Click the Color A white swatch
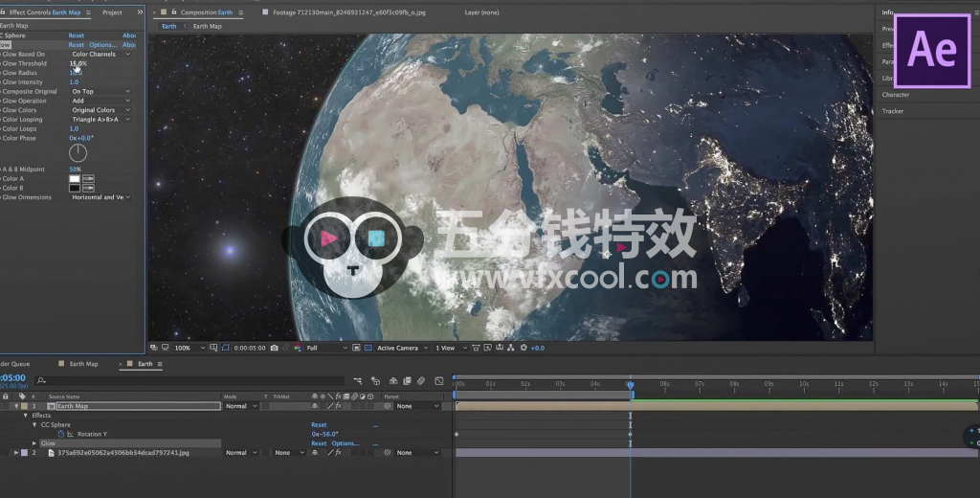The image size is (980, 498). click(75, 179)
